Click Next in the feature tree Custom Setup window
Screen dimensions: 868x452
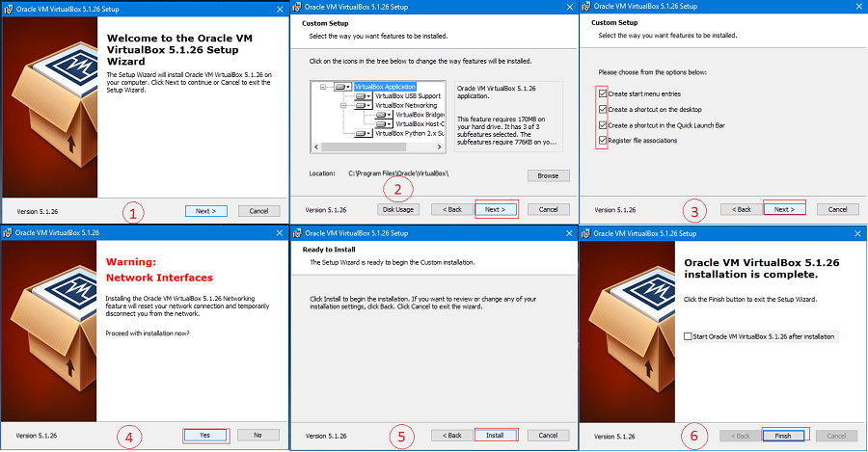click(496, 210)
